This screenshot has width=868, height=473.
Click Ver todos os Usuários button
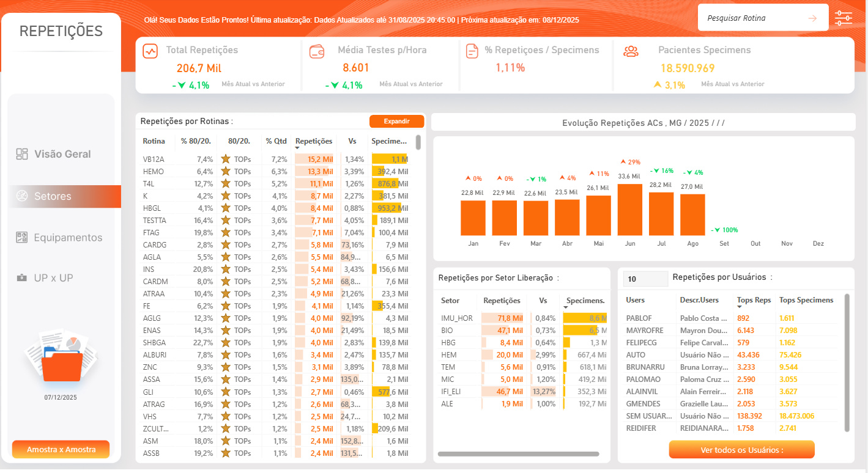pyautogui.click(x=741, y=450)
